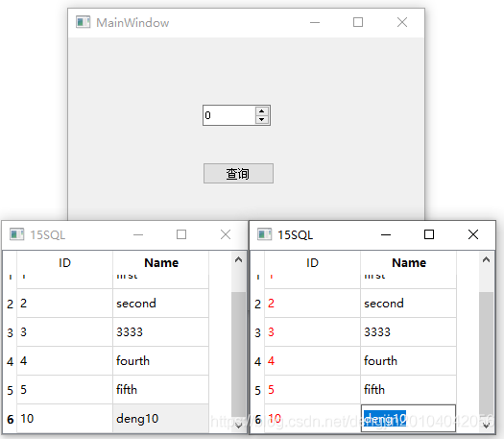Select row header 3 in right 15SQL table

click(257, 332)
